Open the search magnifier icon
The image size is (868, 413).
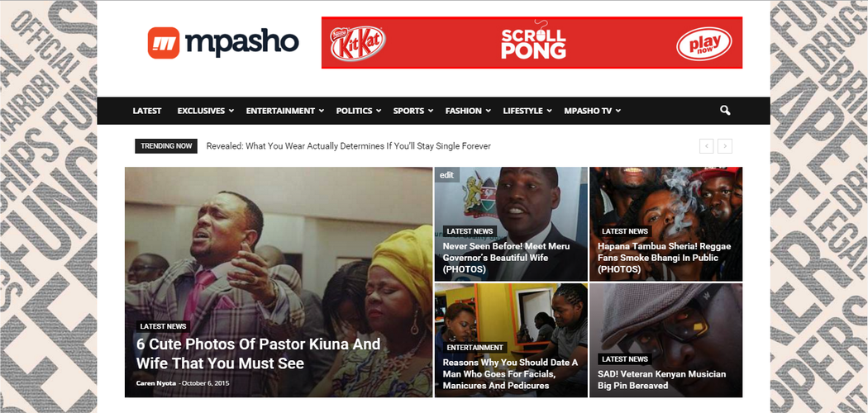coord(725,111)
